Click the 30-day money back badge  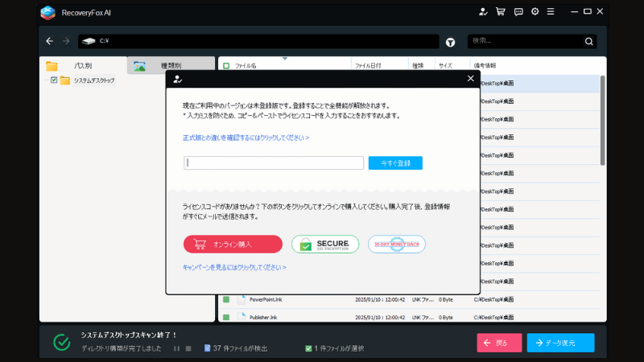[x=397, y=245]
